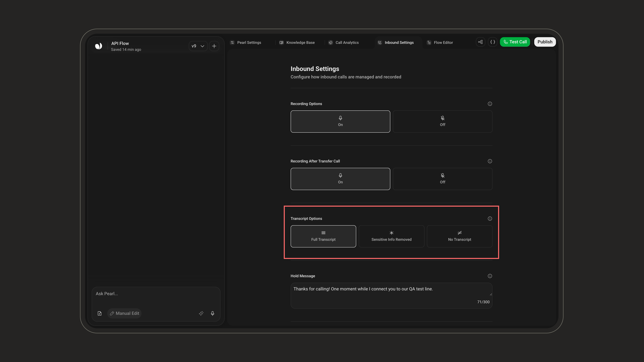
Task: Show info for Hold Message
Action: click(x=490, y=276)
